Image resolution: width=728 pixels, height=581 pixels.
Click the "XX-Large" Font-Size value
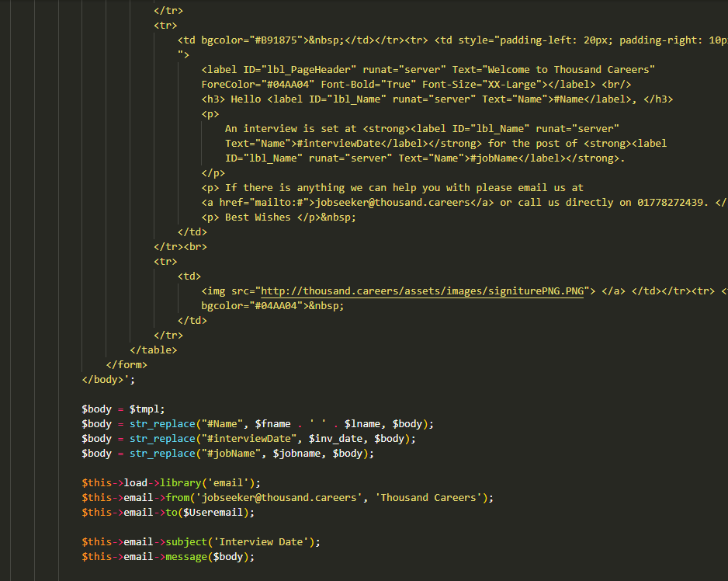click(513, 85)
